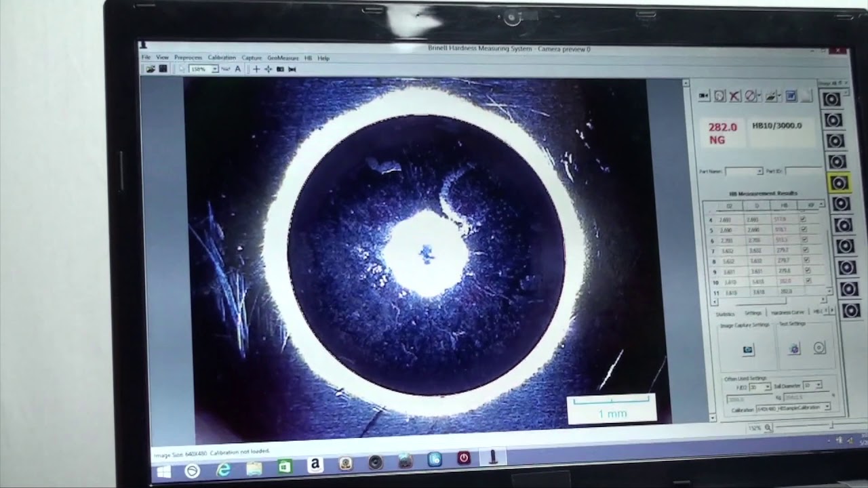Select the bottommost indentation thumbnail in the strip
Screen dimensions: 868x488
point(851,311)
